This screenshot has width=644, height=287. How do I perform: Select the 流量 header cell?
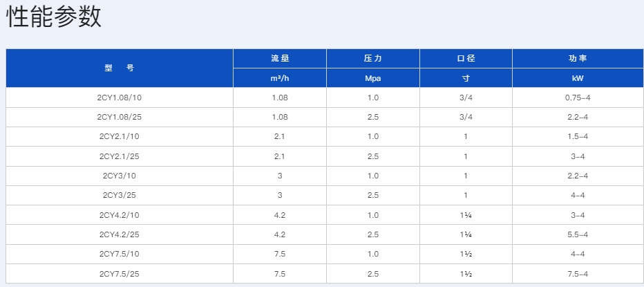pos(280,59)
